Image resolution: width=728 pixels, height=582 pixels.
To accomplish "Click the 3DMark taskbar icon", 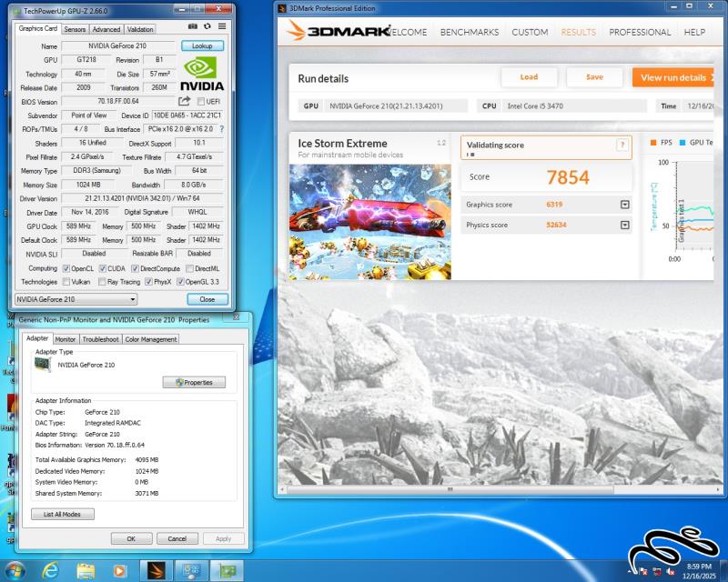I will point(157,570).
